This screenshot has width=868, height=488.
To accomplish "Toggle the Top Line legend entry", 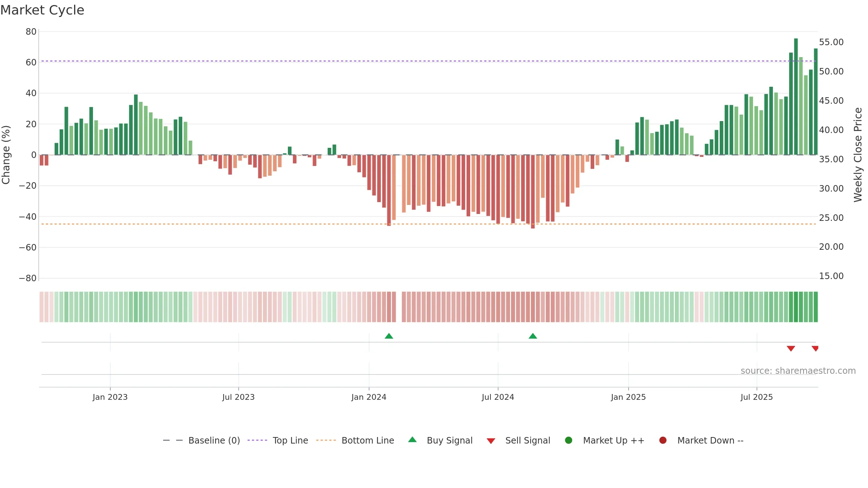I will (278, 440).
